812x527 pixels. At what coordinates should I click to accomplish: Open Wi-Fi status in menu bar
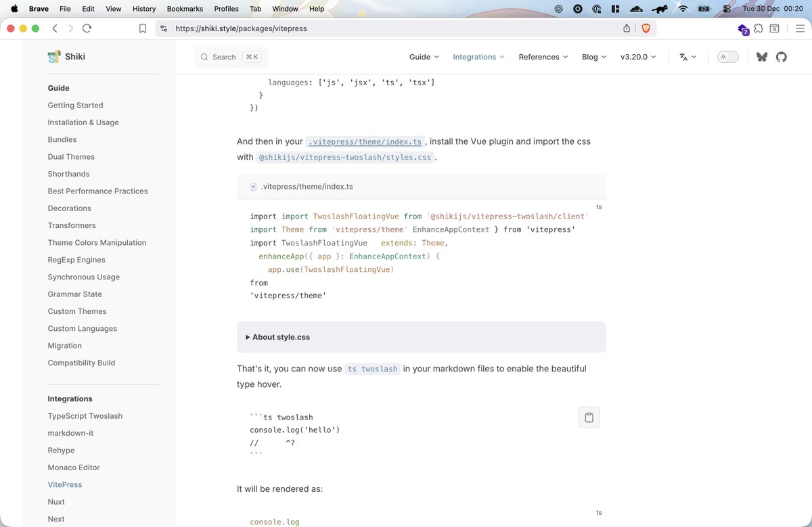click(683, 9)
